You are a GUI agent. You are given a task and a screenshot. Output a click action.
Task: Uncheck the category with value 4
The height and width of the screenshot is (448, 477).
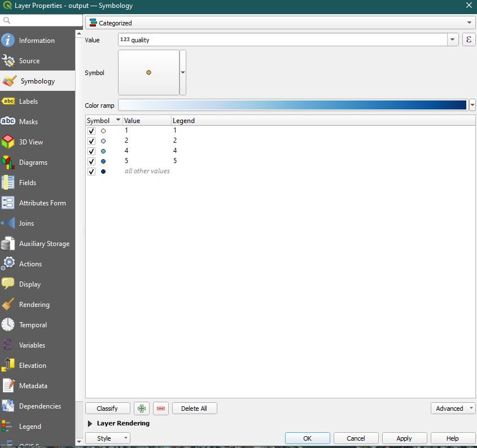pos(91,151)
